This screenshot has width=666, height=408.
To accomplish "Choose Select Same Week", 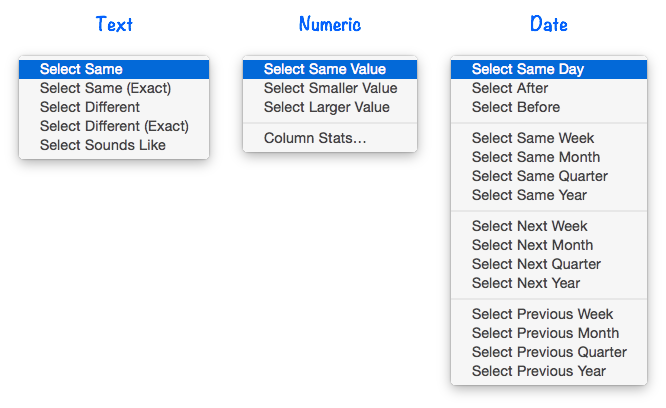I will (x=549, y=138).
